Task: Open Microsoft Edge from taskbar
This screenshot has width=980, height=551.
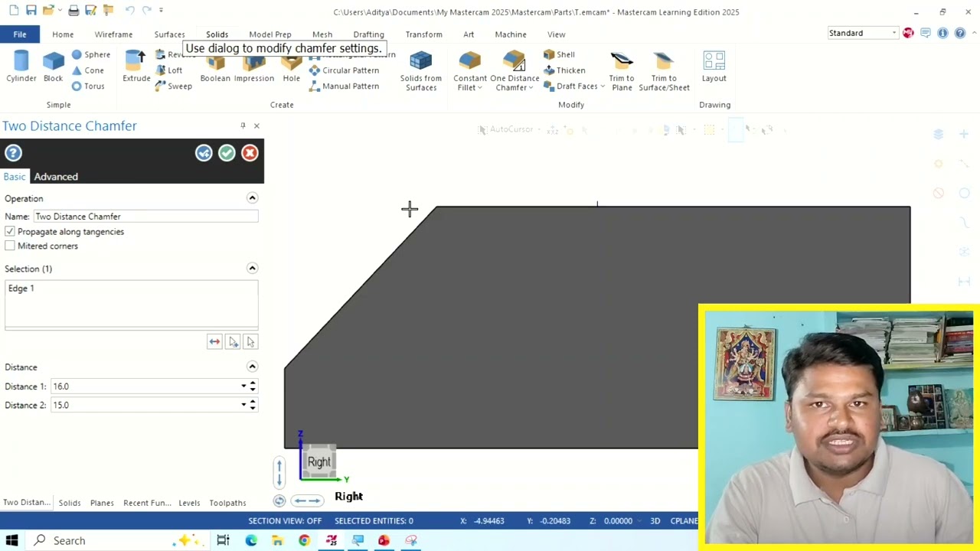Action: (x=251, y=540)
